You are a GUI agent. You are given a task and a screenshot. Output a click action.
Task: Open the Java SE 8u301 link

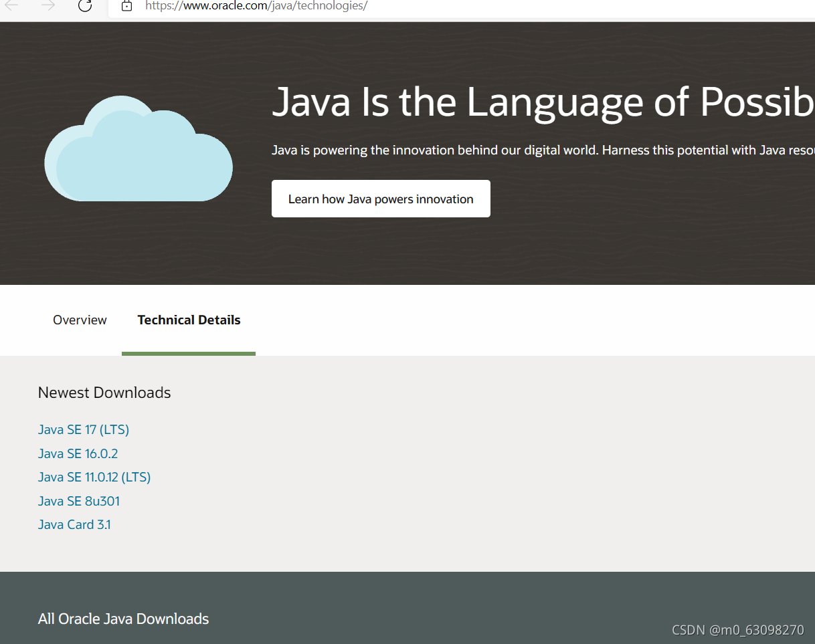[x=79, y=501]
